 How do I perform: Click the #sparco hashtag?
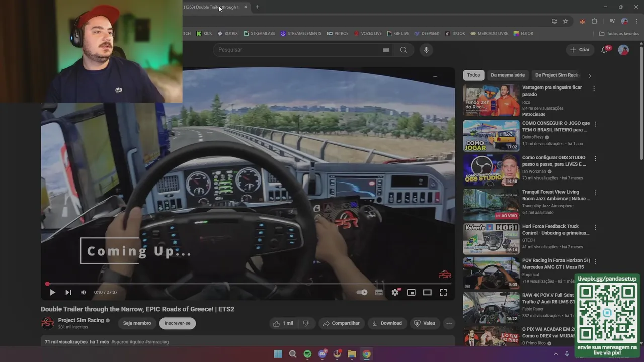(x=120, y=342)
